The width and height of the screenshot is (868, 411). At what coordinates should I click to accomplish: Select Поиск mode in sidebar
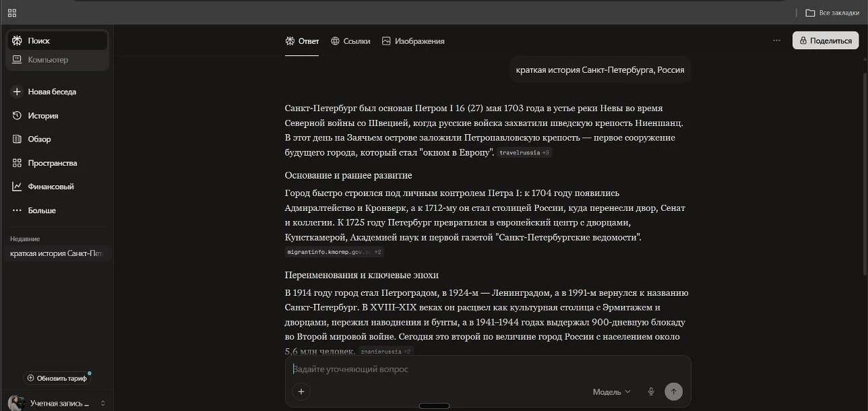point(39,41)
